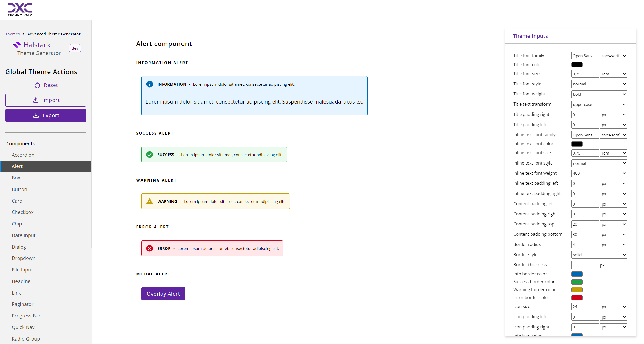Open the Date Input component page
644x344 pixels.
[x=24, y=235]
